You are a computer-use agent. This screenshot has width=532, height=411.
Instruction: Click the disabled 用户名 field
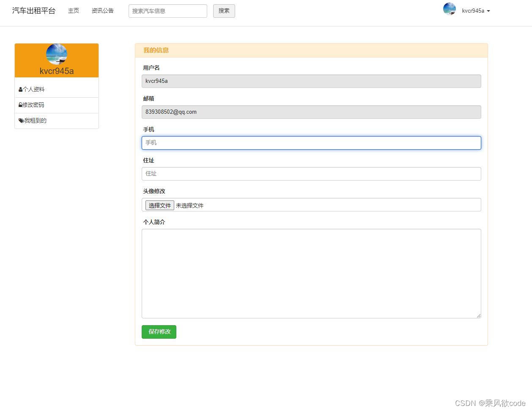pyautogui.click(x=311, y=81)
